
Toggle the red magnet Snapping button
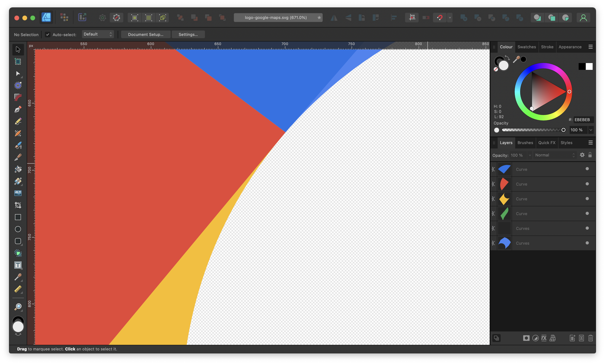click(x=440, y=18)
